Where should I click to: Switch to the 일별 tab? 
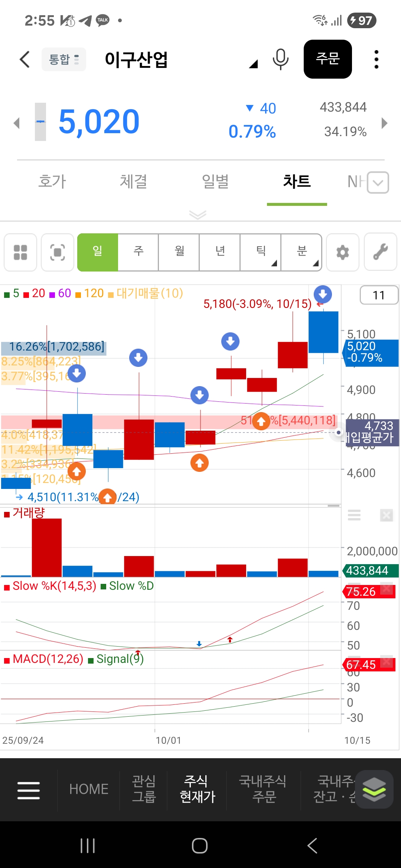click(215, 182)
